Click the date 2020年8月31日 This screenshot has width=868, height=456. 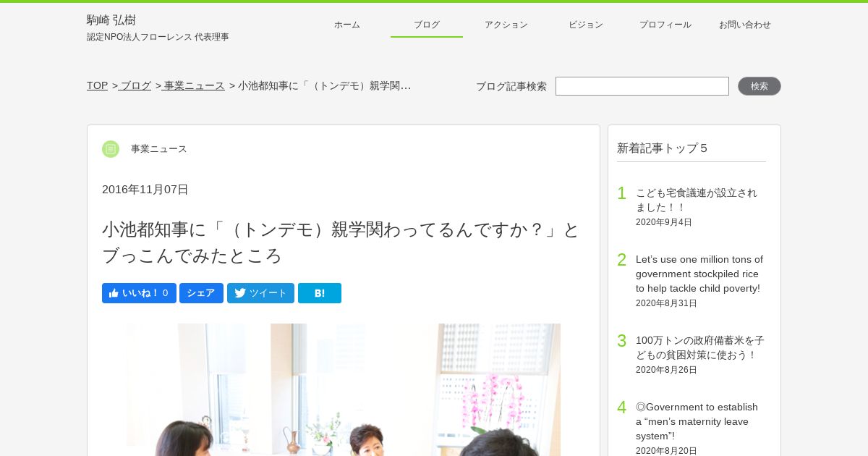[x=666, y=303]
